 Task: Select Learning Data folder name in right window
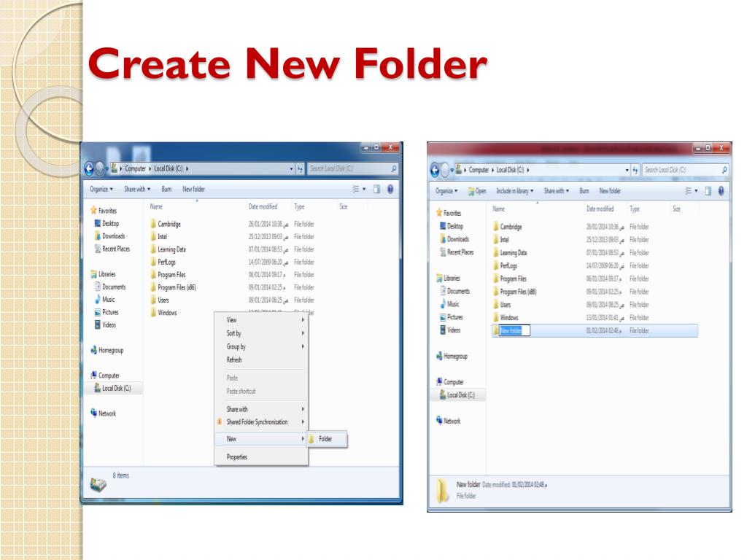tap(513, 253)
